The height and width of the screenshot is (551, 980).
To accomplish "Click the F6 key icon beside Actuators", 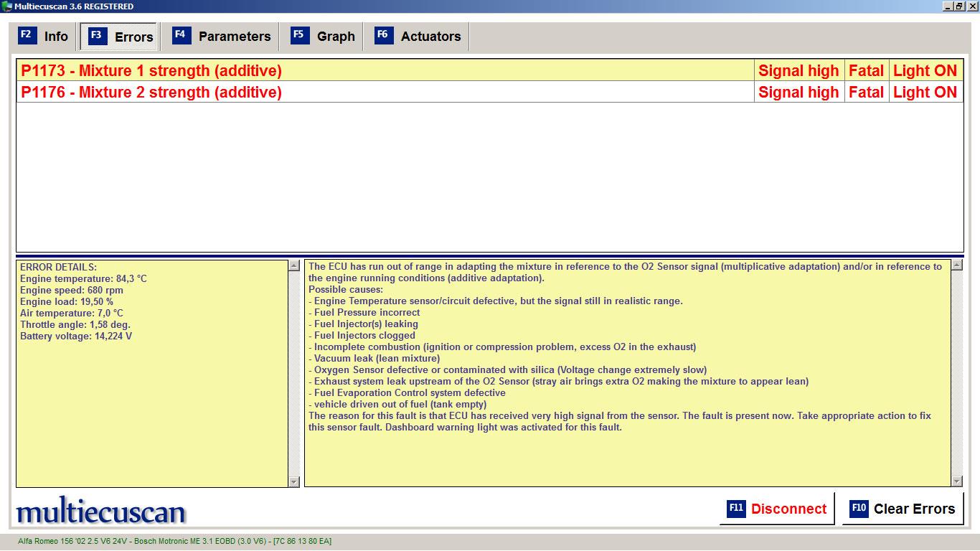I will click(x=384, y=35).
